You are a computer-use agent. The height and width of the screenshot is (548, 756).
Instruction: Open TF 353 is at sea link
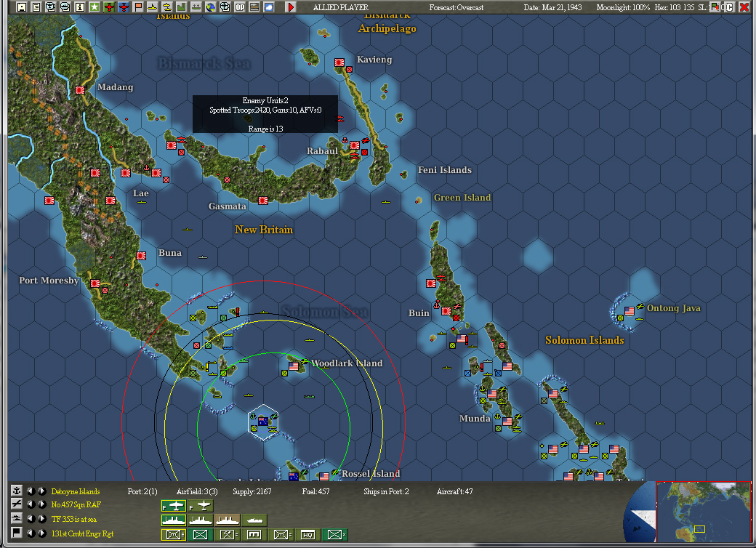tap(73, 520)
